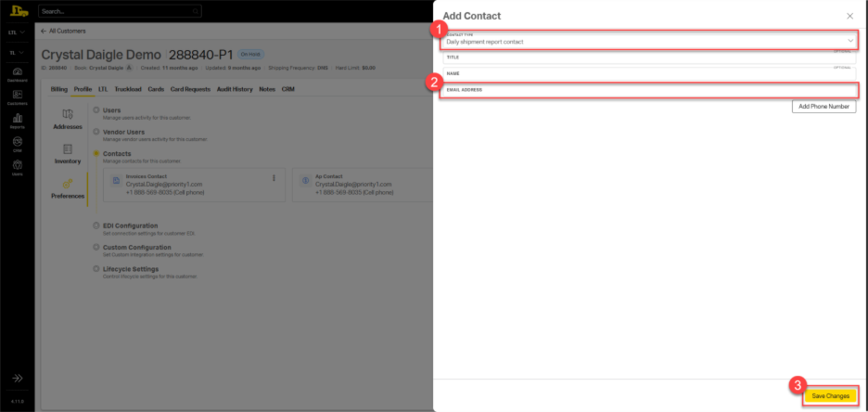Go back to All Customers
The image size is (868, 412).
pyautogui.click(x=63, y=31)
